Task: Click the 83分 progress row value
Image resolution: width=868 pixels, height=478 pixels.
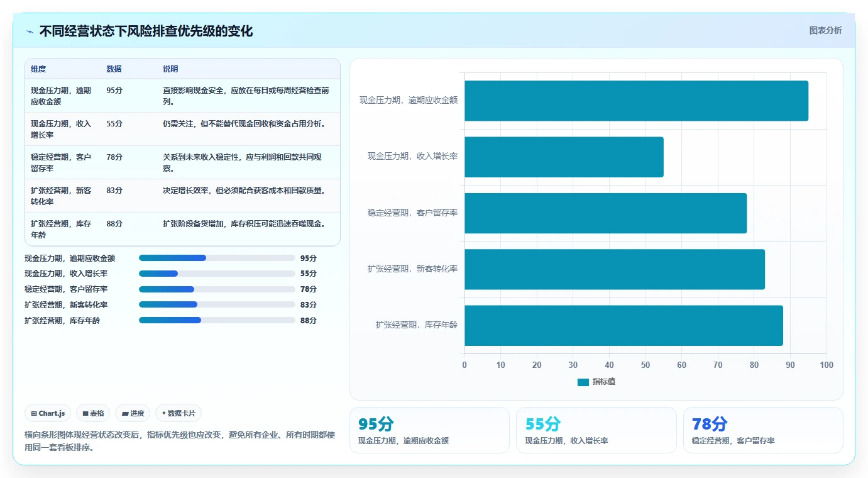Action: [309, 304]
